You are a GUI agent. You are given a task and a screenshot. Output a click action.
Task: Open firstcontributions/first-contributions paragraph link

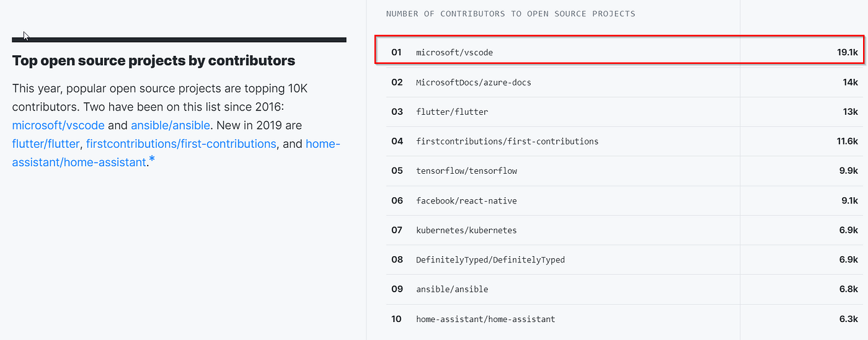pos(181,144)
